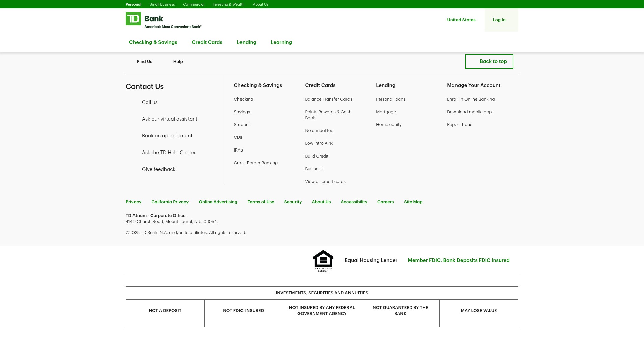Open the Find Us link

[144, 62]
